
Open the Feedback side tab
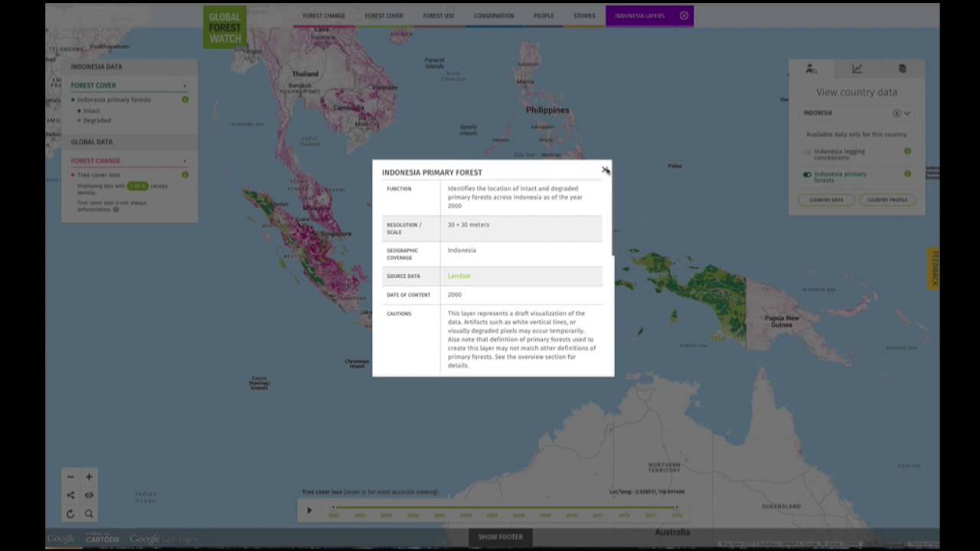tap(933, 269)
